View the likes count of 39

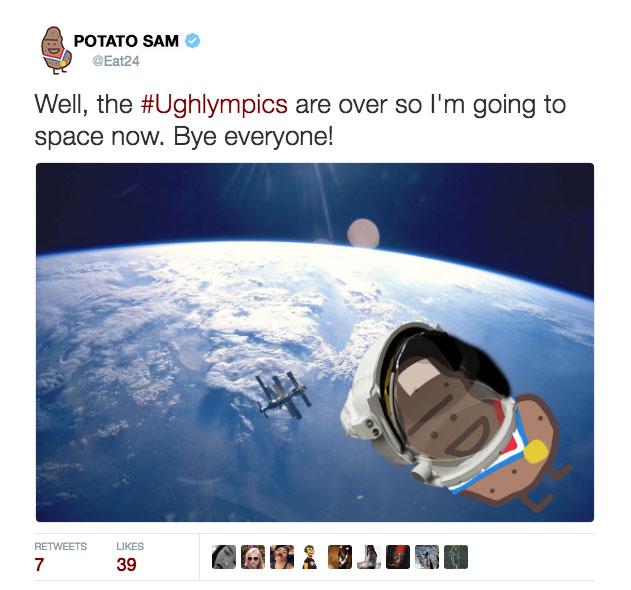pyautogui.click(x=126, y=564)
